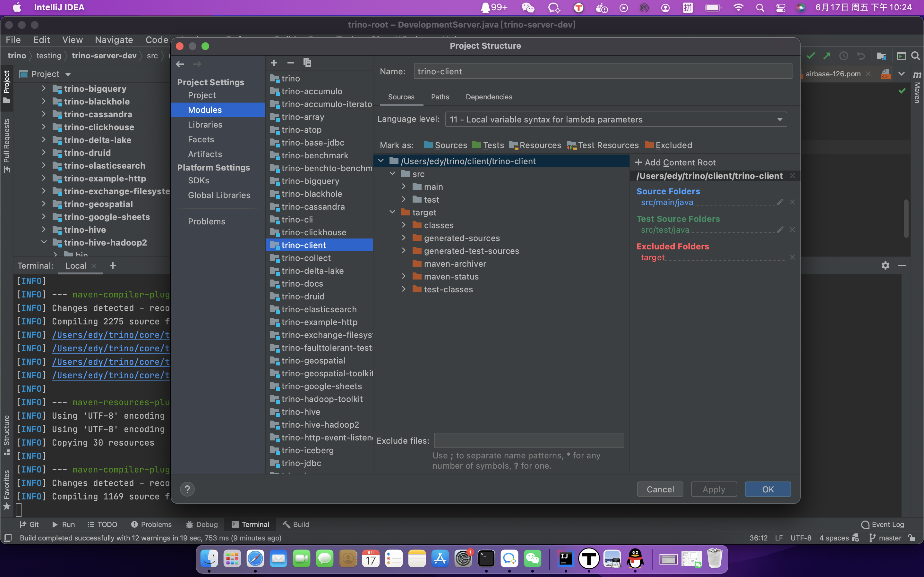The width and height of the screenshot is (924, 577).
Task: Navigate back with the dialog back arrow
Action: tap(180, 64)
